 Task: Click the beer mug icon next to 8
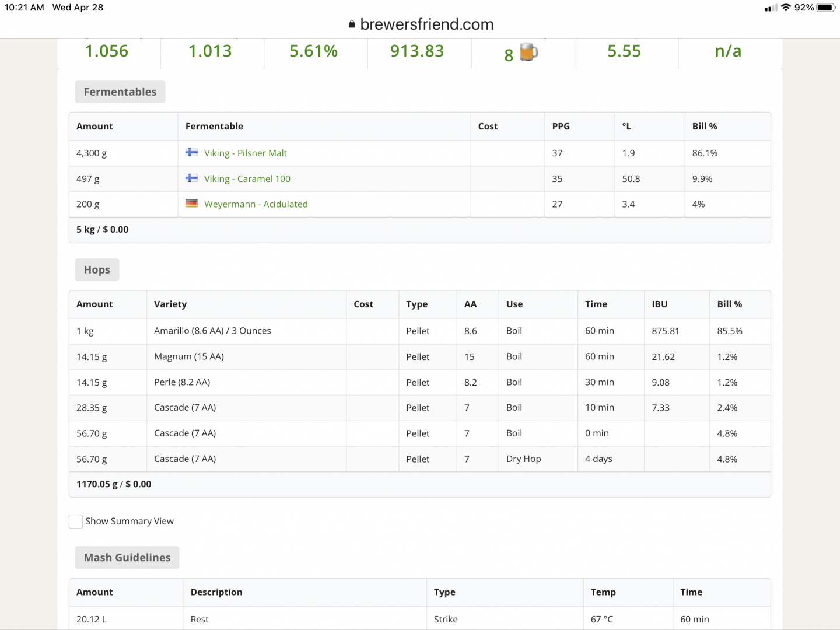pyautogui.click(x=528, y=52)
